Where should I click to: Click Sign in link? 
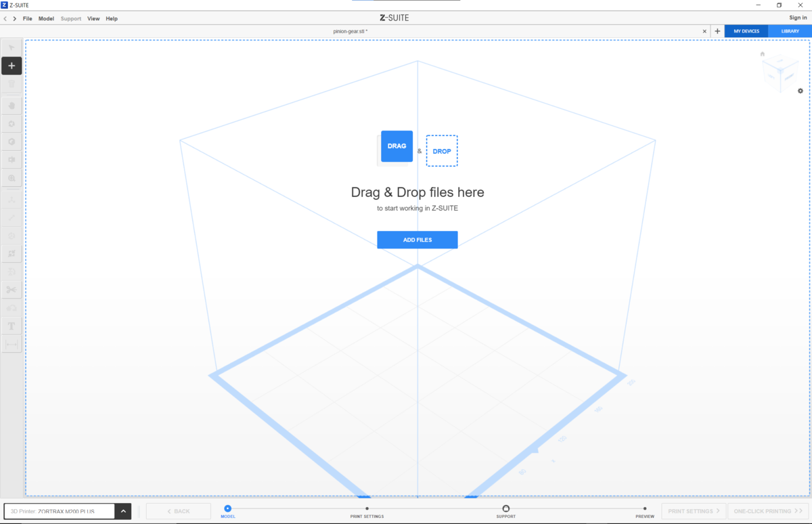click(x=798, y=18)
